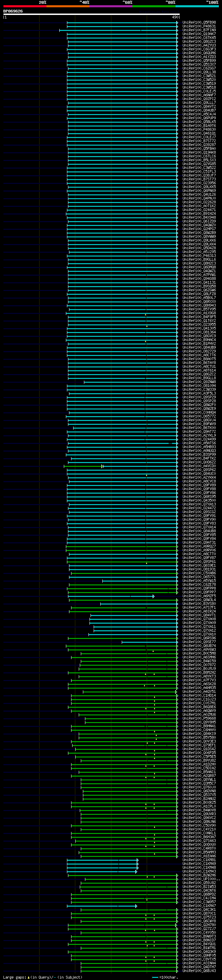Select the UniRef100_Q6QUM6 label
The width and height of the screenshot is (222, 980).
tap(199, 53)
